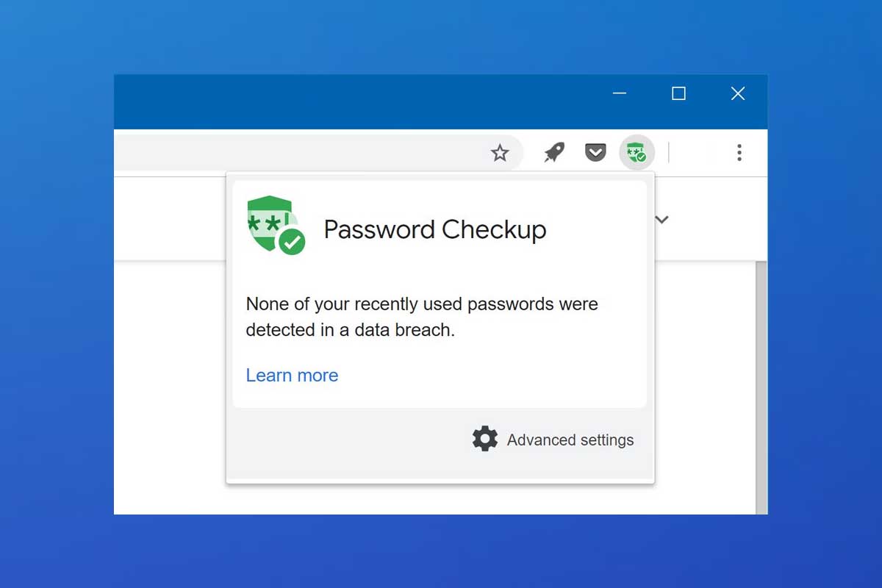Open the Pocket extension icon
Viewport: 882px width, 588px height.
[x=595, y=153]
